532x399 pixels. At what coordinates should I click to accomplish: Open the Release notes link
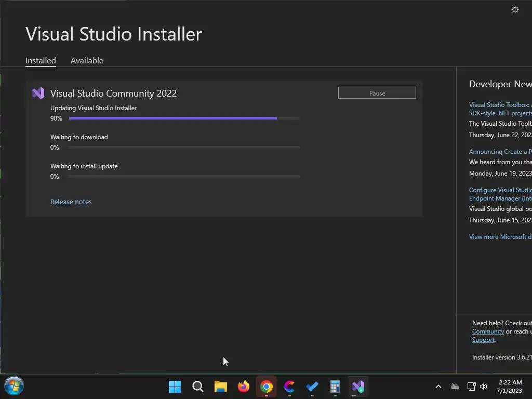click(71, 202)
